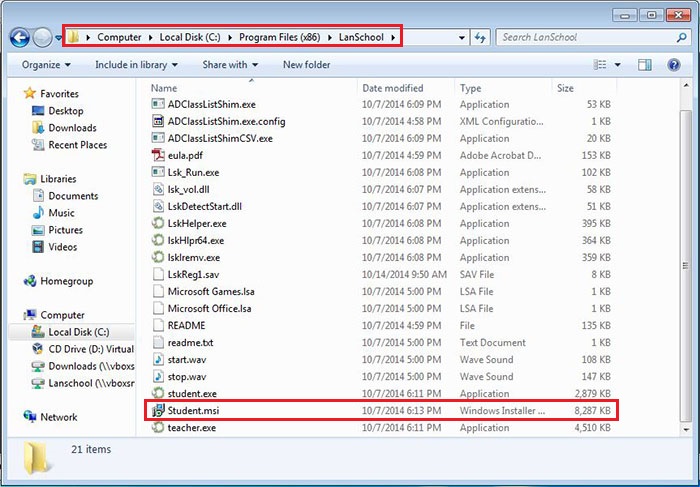Open the view options dropdown arrow
This screenshot has height=487, width=700.
[617, 65]
